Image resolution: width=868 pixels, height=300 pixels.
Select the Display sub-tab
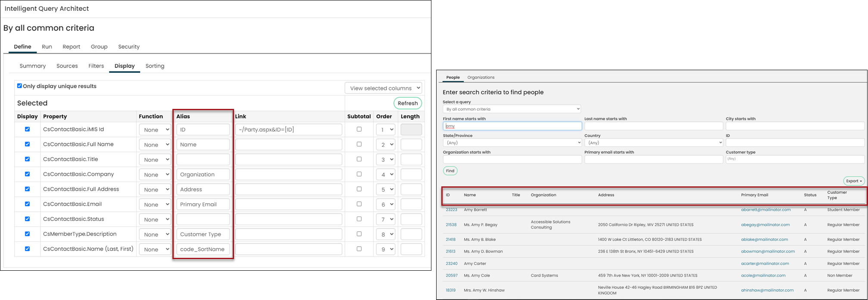tap(125, 66)
